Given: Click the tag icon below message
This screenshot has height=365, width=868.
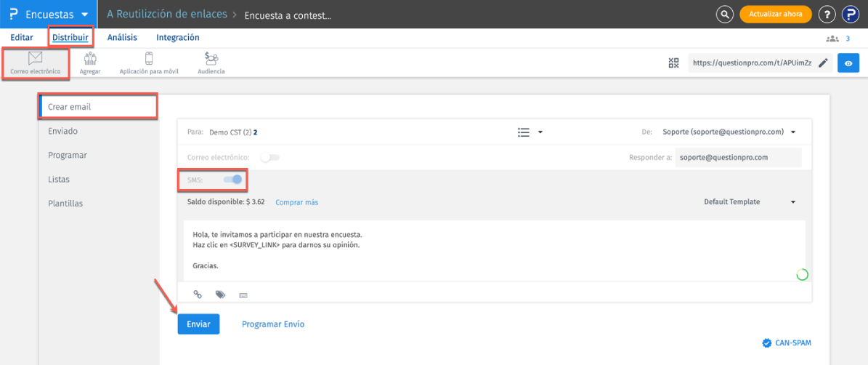Looking at the screenshot, I should click(x=220, y=294).
